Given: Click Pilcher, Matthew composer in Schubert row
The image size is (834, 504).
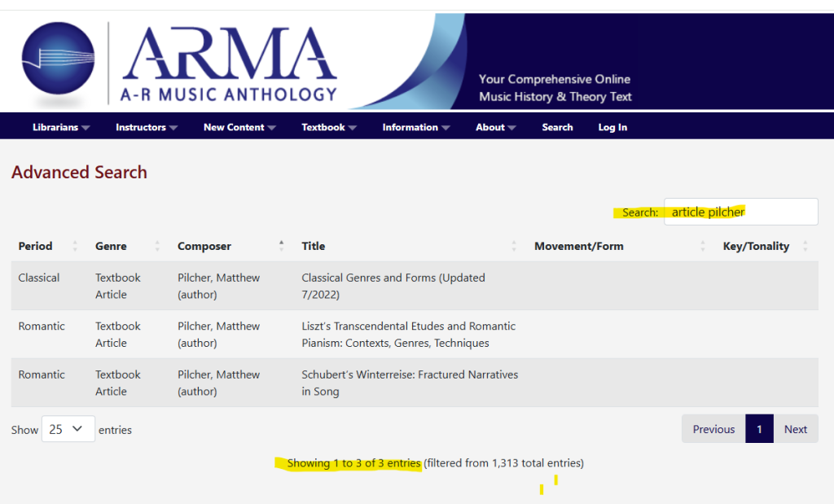Looking at the screenshot, I should tap(218, 383).
